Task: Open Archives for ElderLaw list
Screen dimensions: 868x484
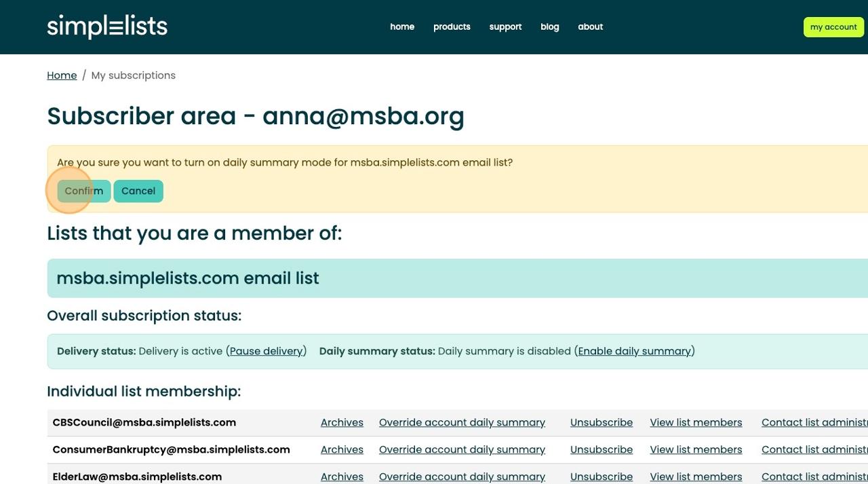Action: tap(342, 477)
